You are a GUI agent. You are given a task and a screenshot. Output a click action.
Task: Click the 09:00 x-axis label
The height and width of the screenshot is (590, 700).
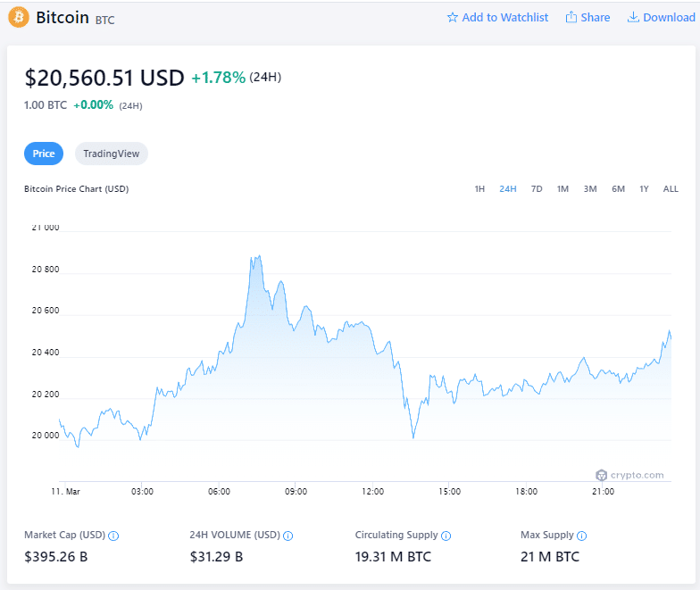(x=296, y=491)
